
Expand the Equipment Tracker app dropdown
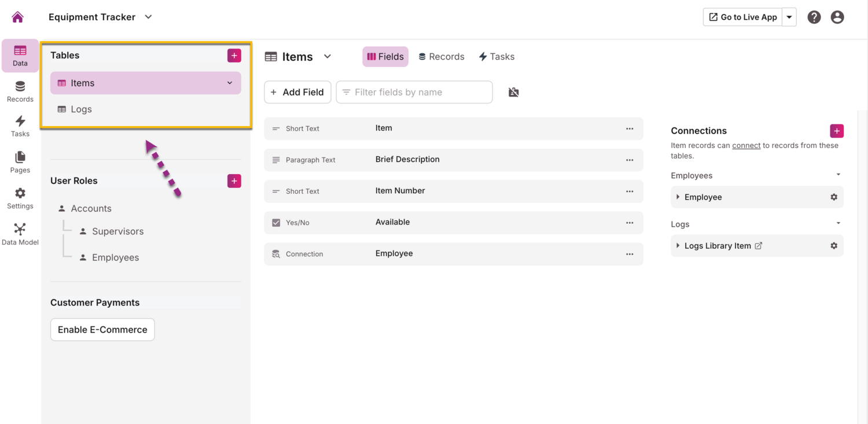148,17
